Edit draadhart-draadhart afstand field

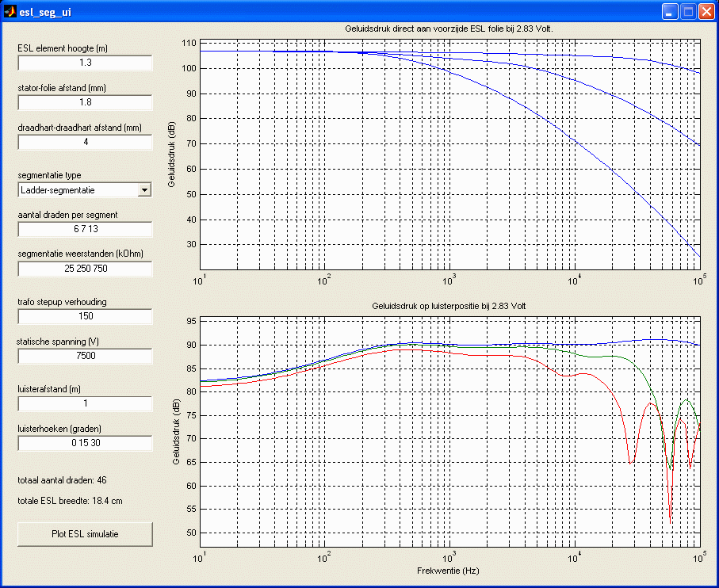pyautogui.click(x=85, y=142)
